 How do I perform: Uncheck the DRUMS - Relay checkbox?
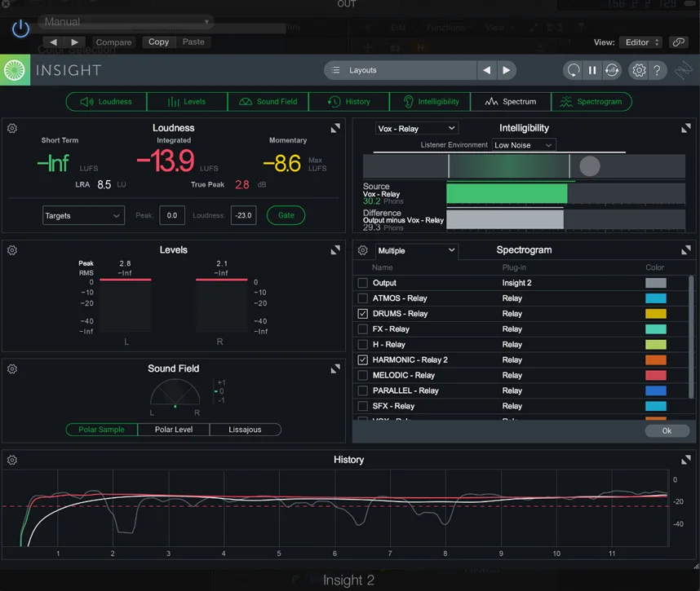pos(362,314)
